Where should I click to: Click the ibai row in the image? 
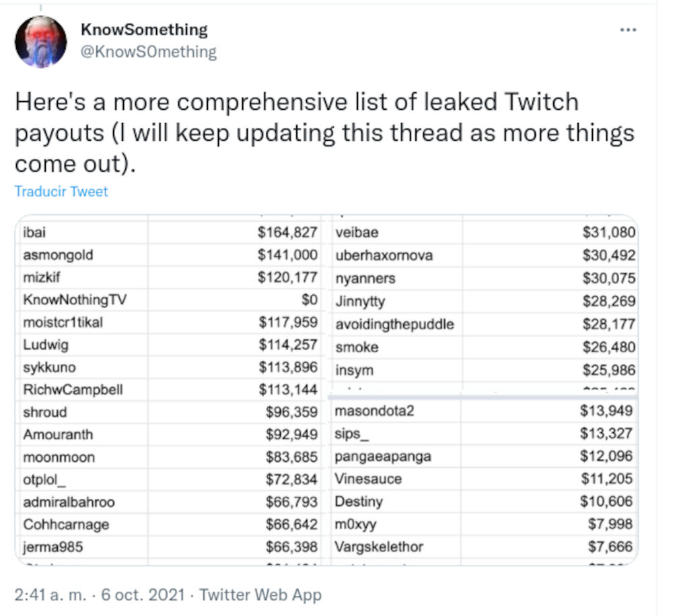(168, 232)
